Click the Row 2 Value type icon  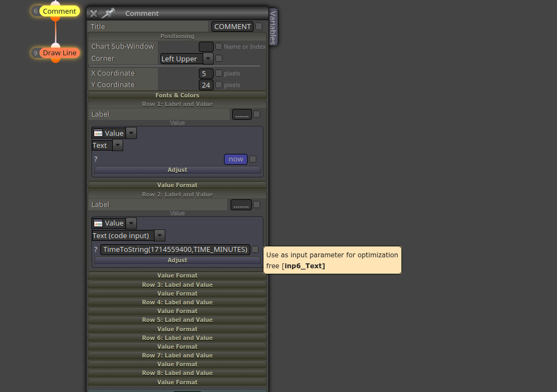pyautogui.click(x=99, y=223)
